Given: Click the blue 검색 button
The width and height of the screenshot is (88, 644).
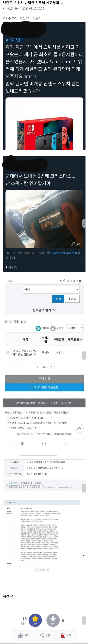Looking at the screenshot, I should click(x=58, y=299).
